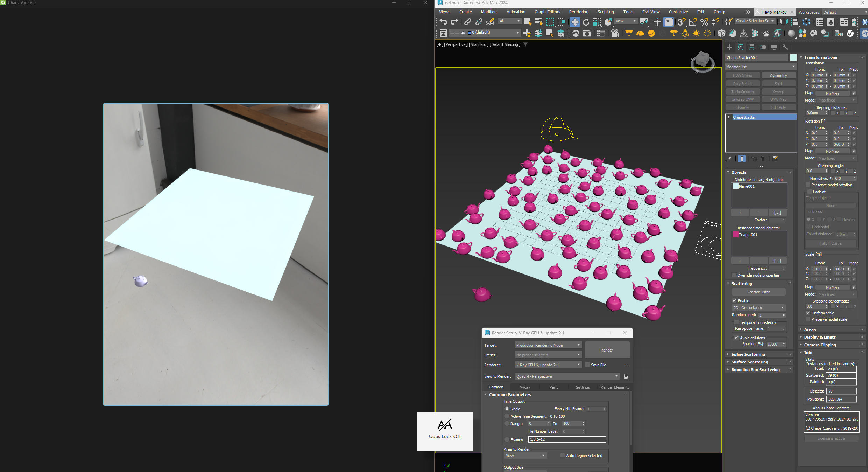Open the Motion command panel tab

coord(763,47)
